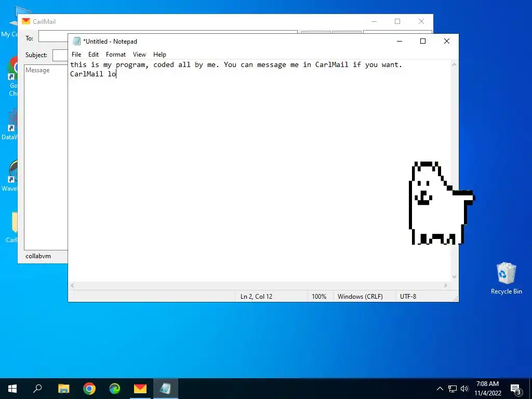Viewport: 532px width, 399px height.
Task: Launch File Explorer from the taskbar
Action: (x=63, y=389)
